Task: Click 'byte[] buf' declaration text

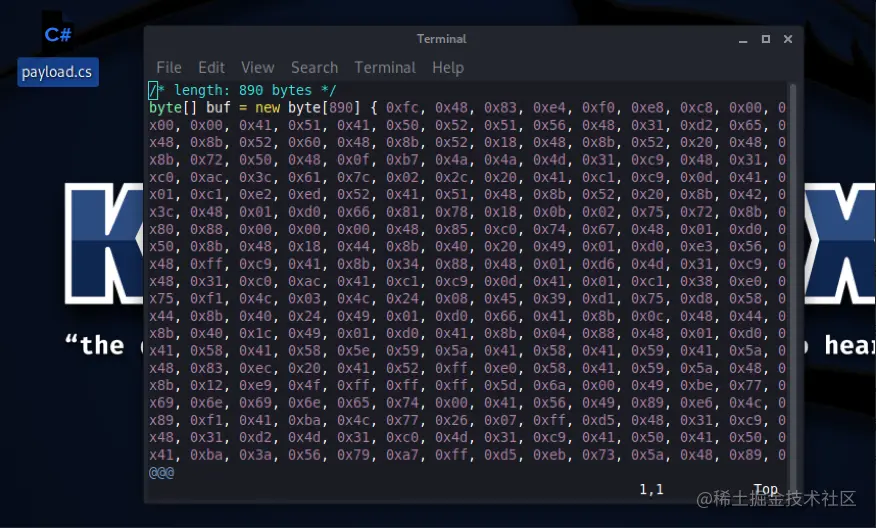Action: (189, 107)
